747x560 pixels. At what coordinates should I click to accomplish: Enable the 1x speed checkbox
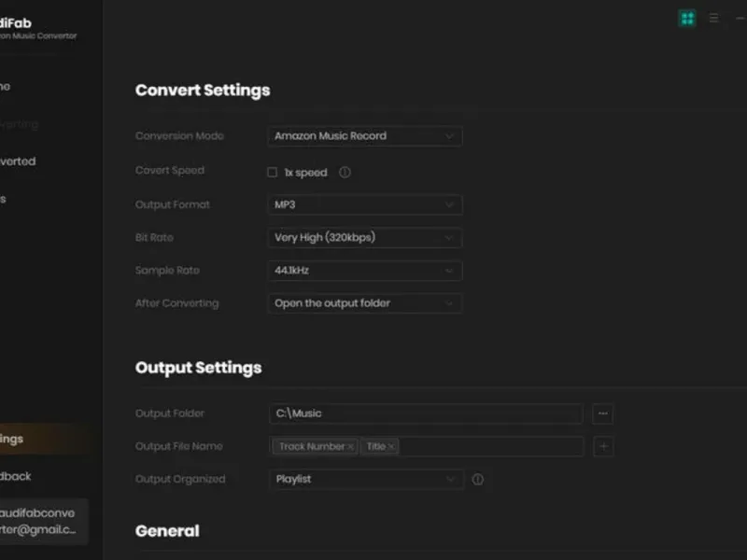pos(273,173)
